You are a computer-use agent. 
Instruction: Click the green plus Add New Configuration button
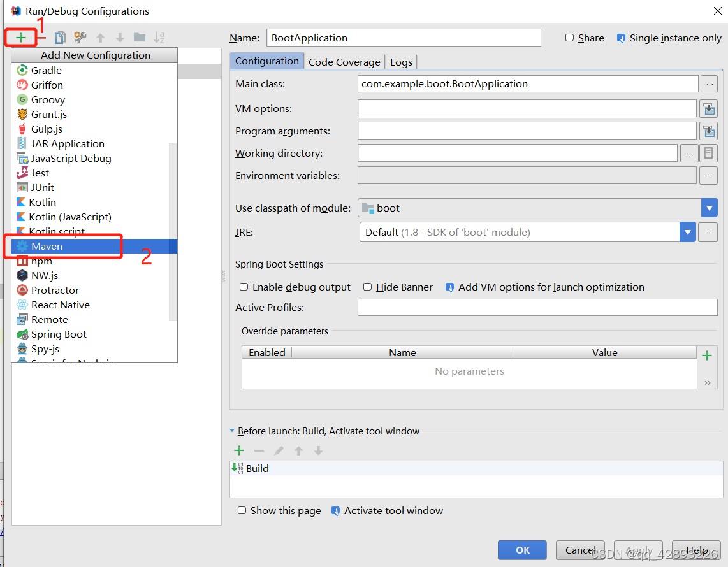tap(21, 38)
